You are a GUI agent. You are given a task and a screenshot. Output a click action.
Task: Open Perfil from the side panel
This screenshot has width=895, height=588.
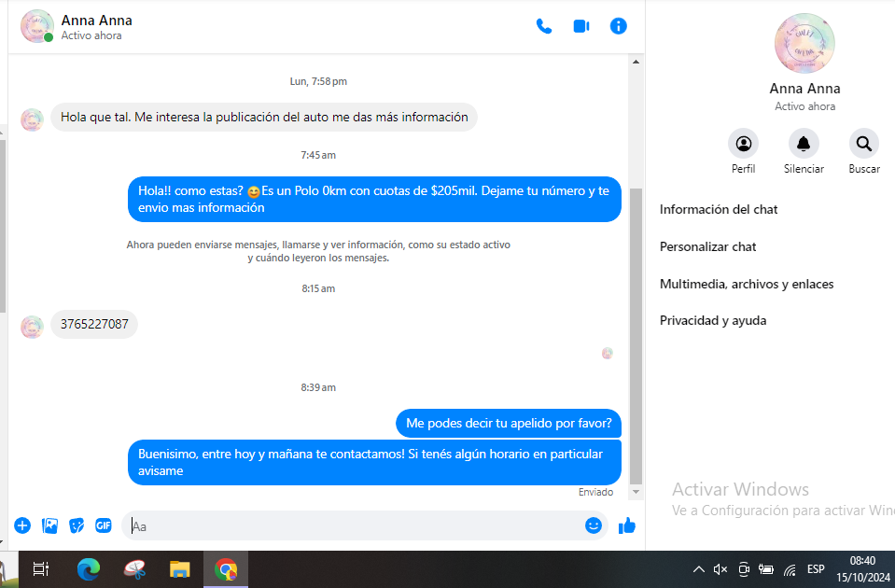(743, 144)
